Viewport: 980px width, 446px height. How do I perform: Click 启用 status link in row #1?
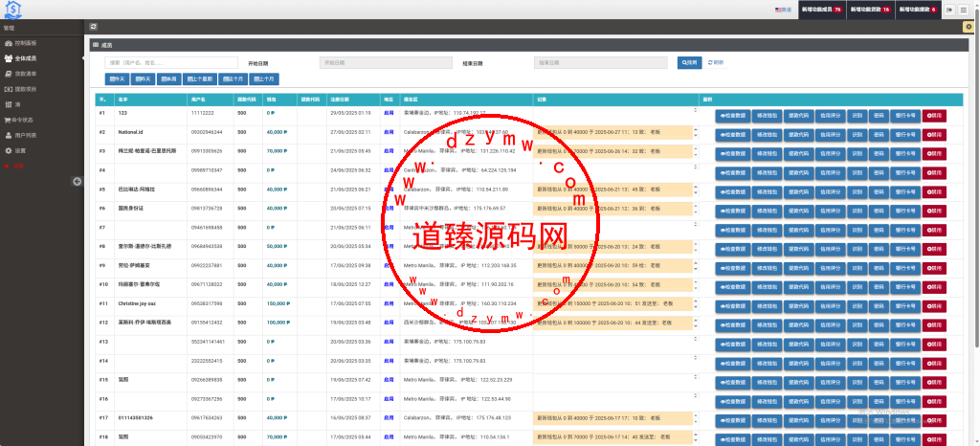[x=389, y=113]
